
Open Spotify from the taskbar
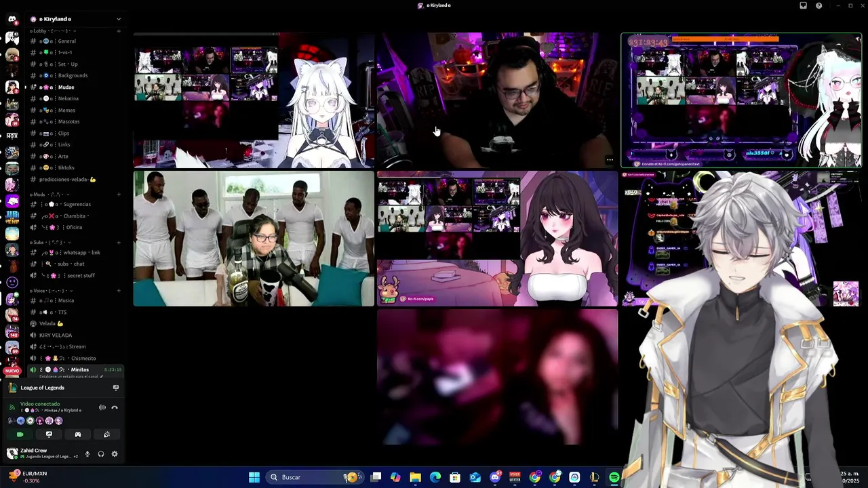coord(614,477)
